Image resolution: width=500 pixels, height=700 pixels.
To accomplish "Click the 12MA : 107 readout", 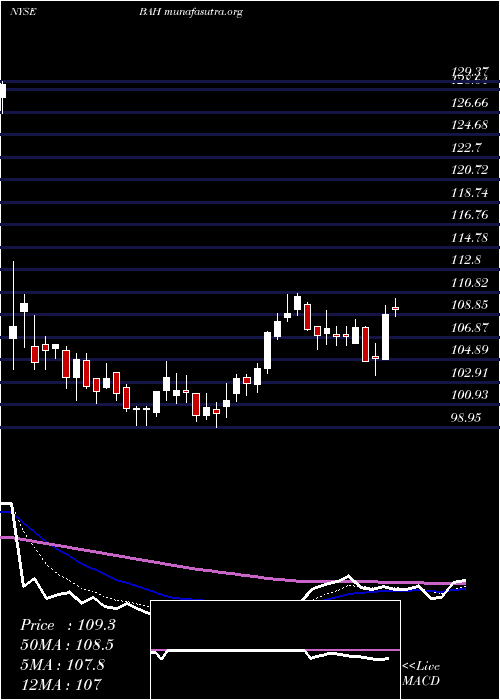I will pyautogui.click(x=61, y=684).
